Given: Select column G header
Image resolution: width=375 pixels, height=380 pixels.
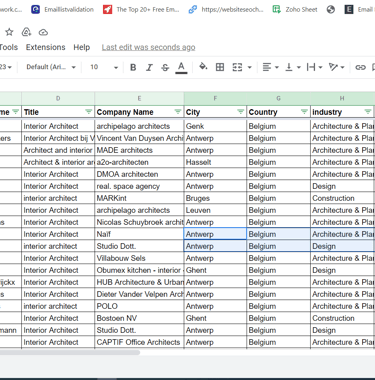Looking at the screenshot, I should pyautogui.click(x=278, y=98).
